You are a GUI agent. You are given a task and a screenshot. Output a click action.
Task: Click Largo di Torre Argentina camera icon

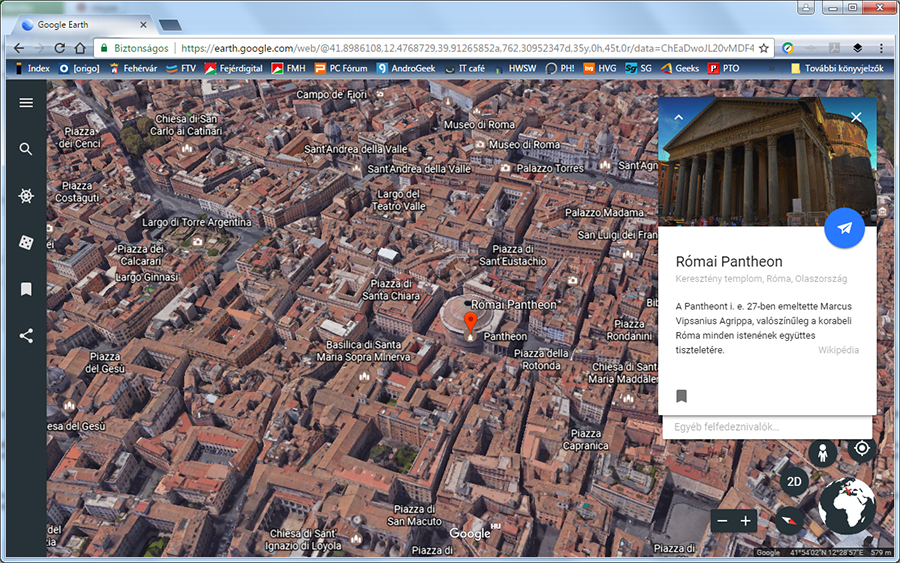(197, 241)
